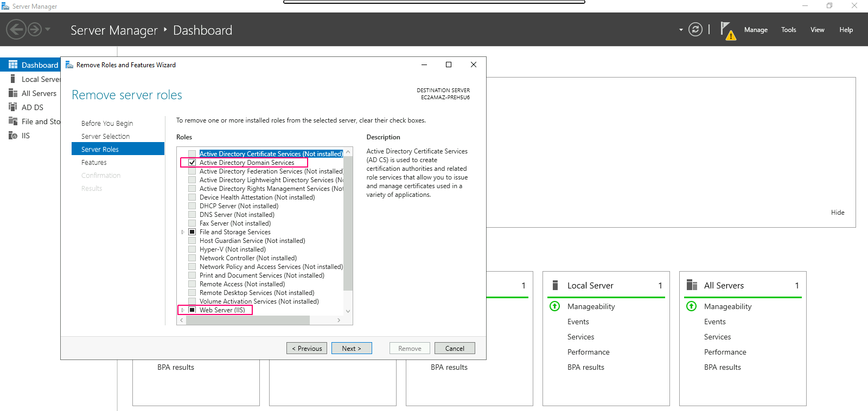Click Hide link in welcome tile
The width and height of the screenshot is (868, 411).
coord(838,212)
